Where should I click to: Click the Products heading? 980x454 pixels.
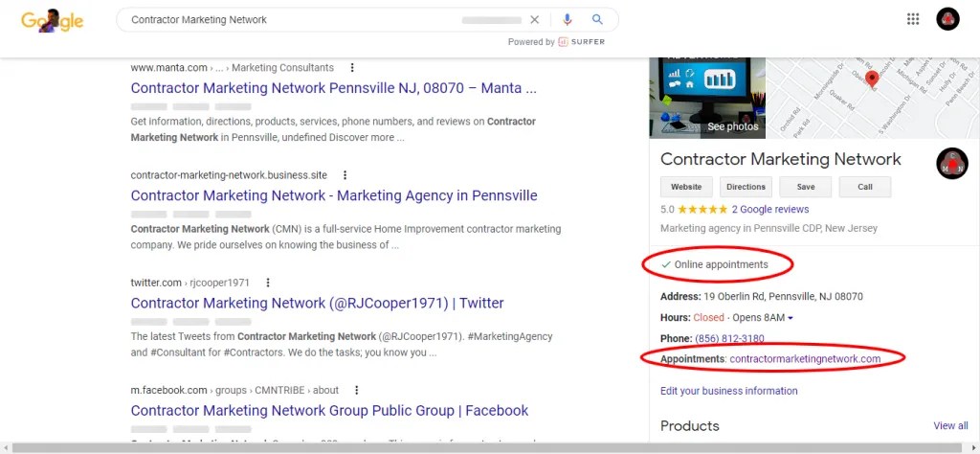pos(690,426)
